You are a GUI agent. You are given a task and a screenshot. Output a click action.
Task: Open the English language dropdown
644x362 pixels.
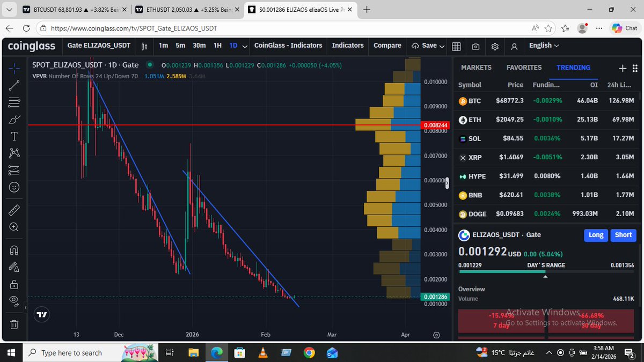click(544, 46)
